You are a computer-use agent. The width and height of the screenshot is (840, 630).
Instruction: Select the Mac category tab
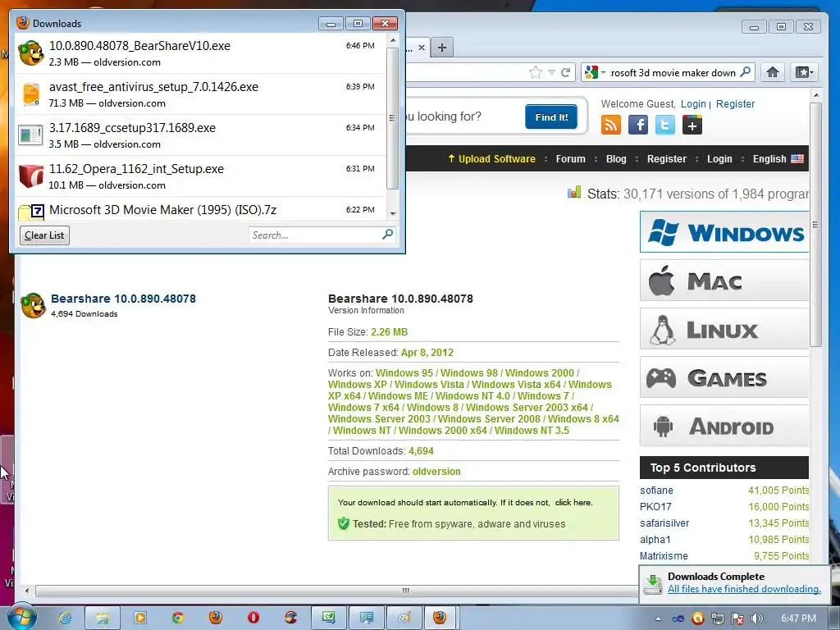724,281
